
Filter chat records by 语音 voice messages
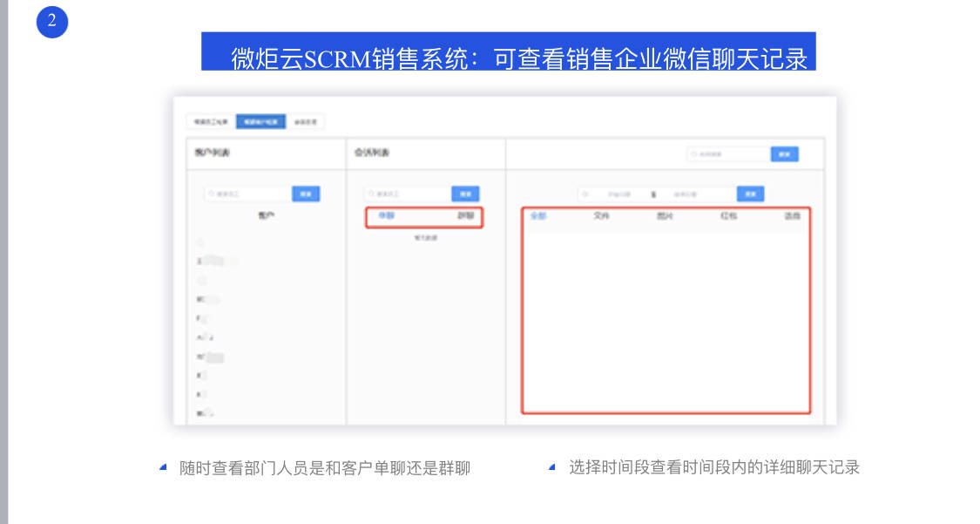(x=792, y=216)
